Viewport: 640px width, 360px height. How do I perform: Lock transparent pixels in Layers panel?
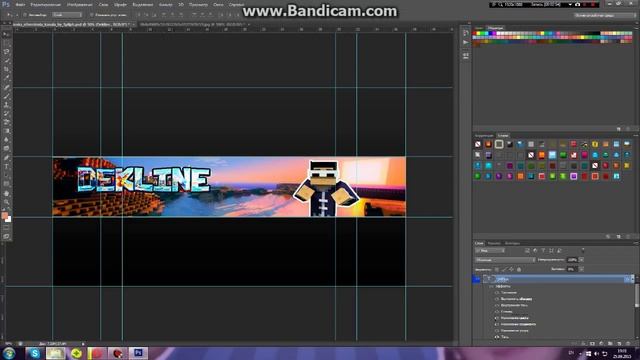pyautogui.click(x=497, y=269)
